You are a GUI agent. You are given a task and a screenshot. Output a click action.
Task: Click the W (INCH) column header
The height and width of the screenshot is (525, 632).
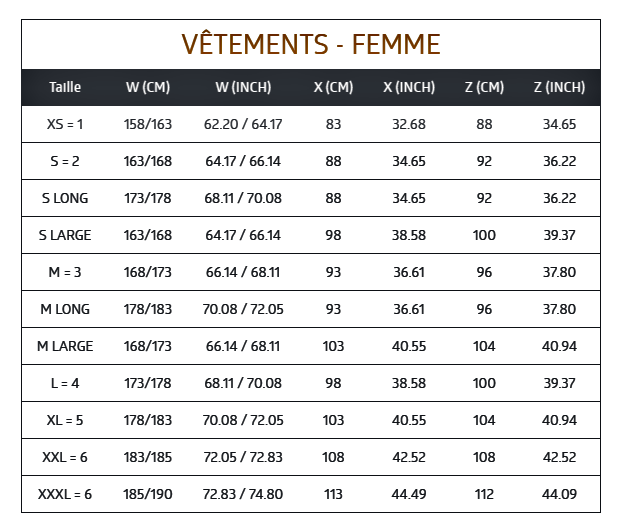(243, 87)
